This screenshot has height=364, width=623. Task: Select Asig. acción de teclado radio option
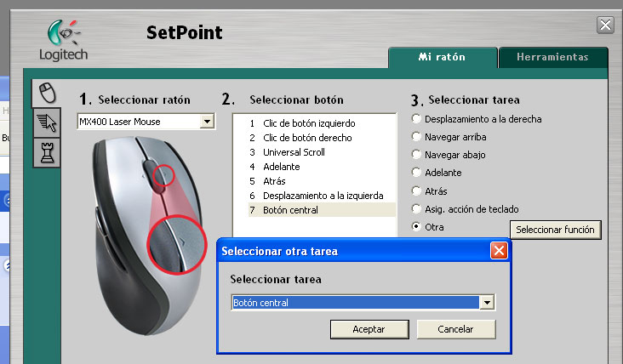tap(416, 209)
